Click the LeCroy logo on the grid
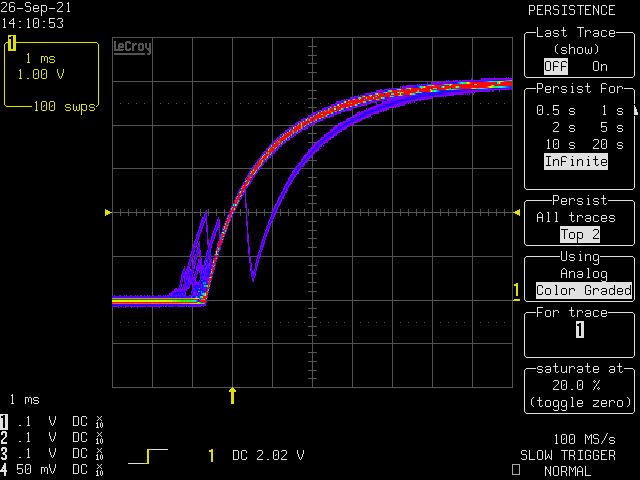This screenshot has width=640, height=480. (132, 47)
